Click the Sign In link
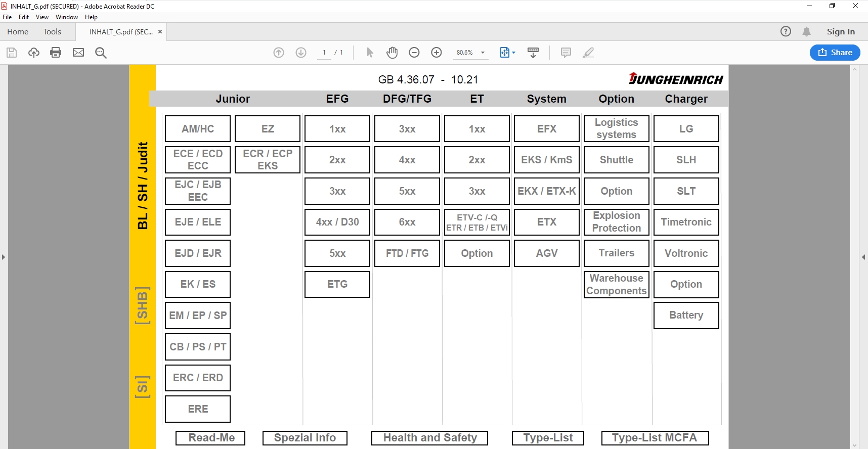Screen dimensions: 868x449 point(841,31)
